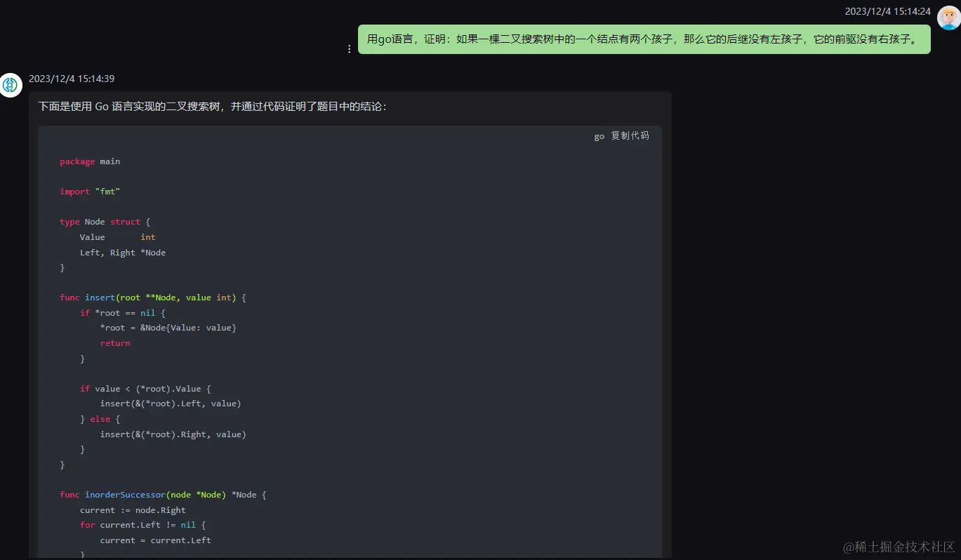The image size is (961, 560).
Task: Click the green 'go' language badge on code block
Action: point(598,136)
